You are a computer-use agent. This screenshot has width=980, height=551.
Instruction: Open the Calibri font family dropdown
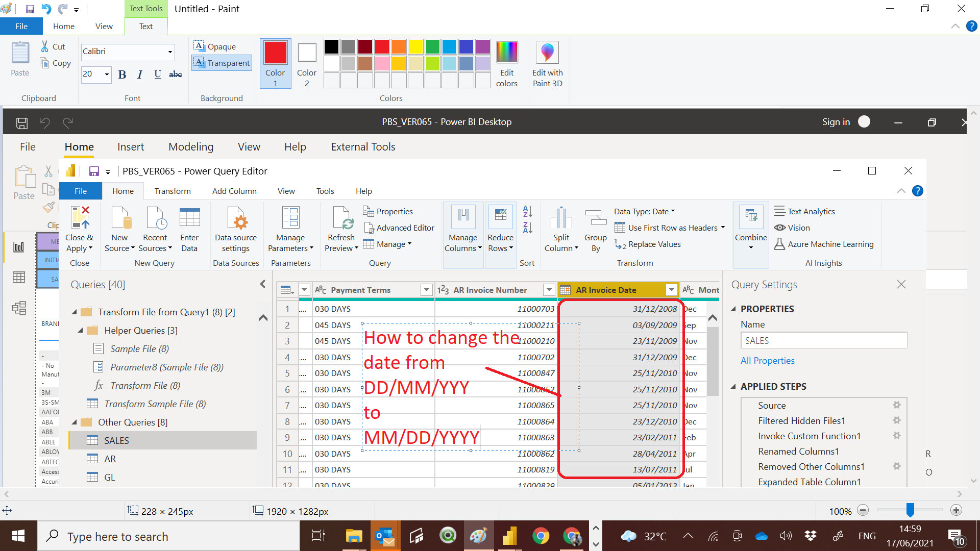point(170,52)
